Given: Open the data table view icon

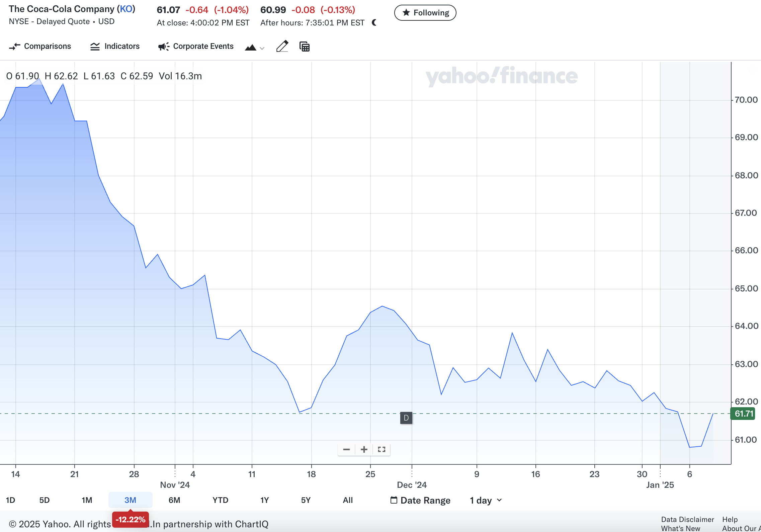Looking at the screenshot, I should click(x=304, y=47).
